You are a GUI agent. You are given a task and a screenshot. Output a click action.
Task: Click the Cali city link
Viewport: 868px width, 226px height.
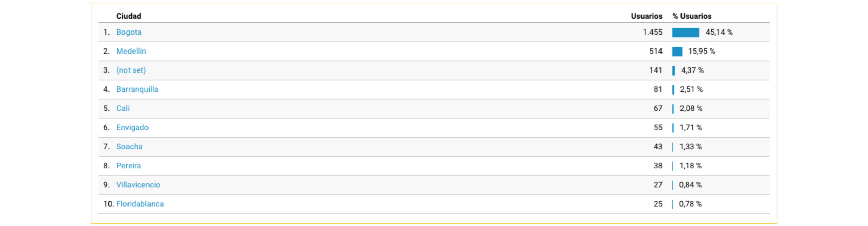click(x=123, y=108)
